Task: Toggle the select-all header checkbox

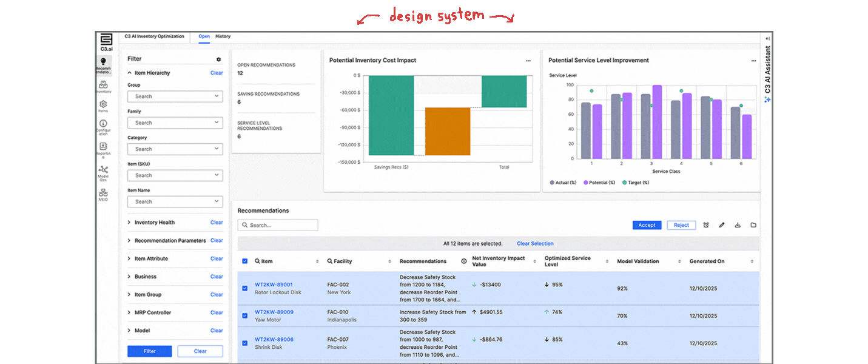Action: tap(245, 261)
